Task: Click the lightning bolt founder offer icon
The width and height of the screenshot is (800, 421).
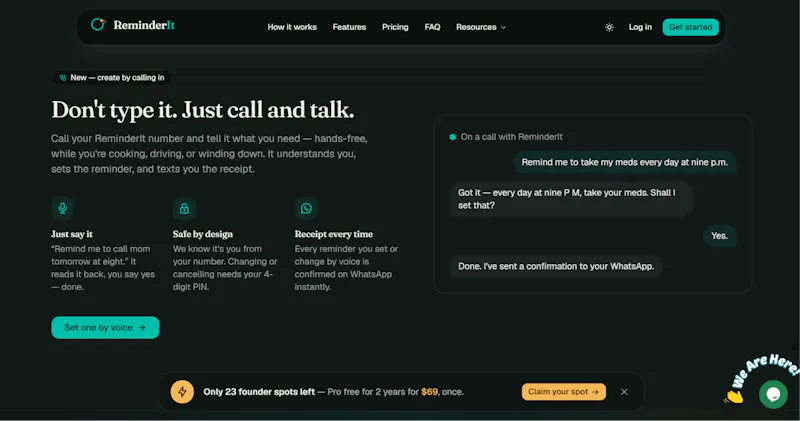Action: point(182,392)
